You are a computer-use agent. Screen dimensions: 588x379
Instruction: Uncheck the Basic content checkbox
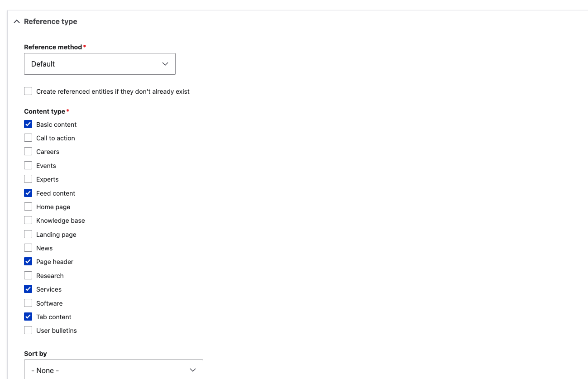point(28,125)
